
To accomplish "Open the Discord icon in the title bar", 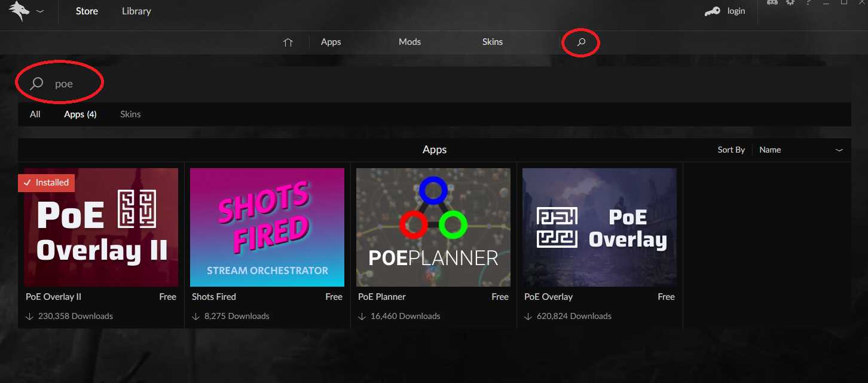I will click(772, 3).
